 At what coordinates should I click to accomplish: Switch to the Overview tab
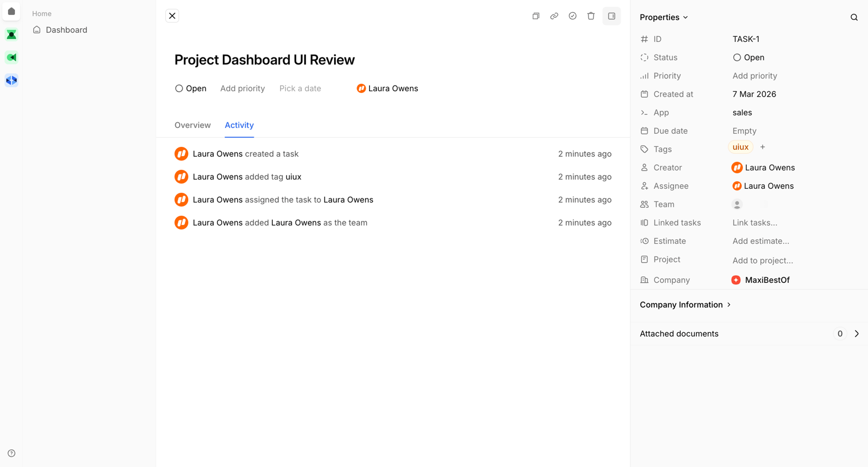(x=192, y=125)
